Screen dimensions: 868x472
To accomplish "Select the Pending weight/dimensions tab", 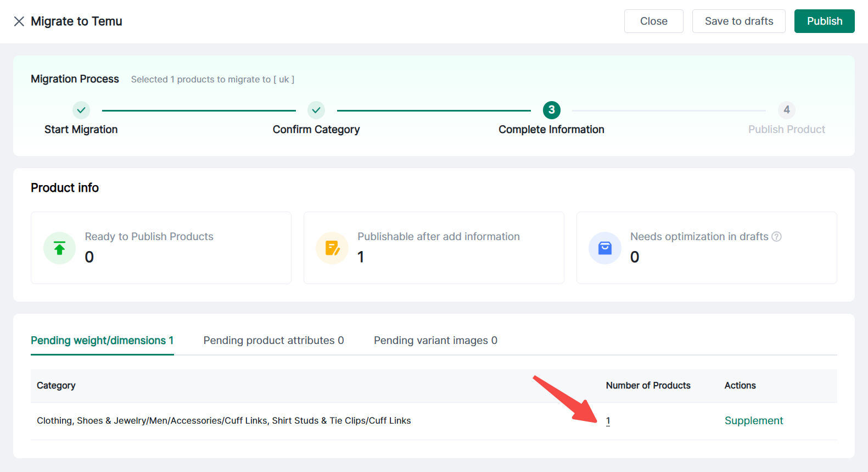I will (x=102, y=341).
